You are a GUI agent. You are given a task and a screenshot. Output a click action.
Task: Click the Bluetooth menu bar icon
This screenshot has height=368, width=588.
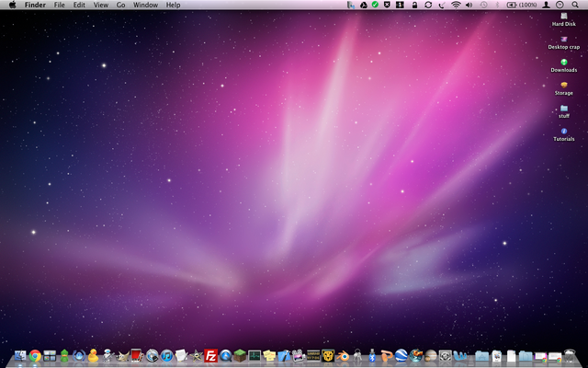click(x=498, y=5)
